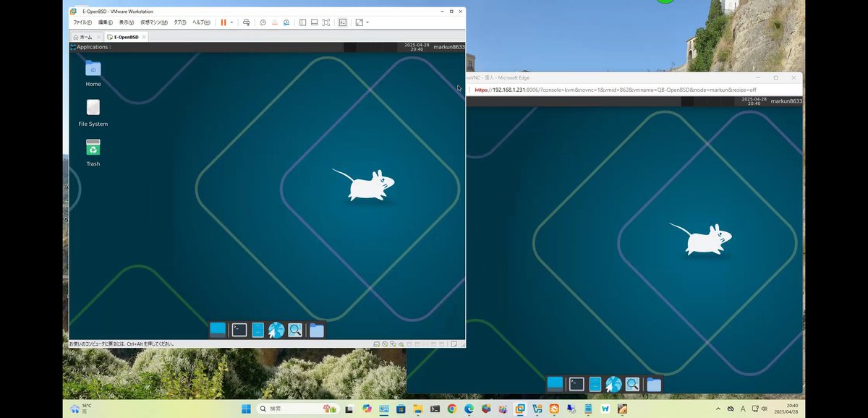868x418 pixels.
Task: Launch Terminal from noVNC guest dock
Action: 576,384
